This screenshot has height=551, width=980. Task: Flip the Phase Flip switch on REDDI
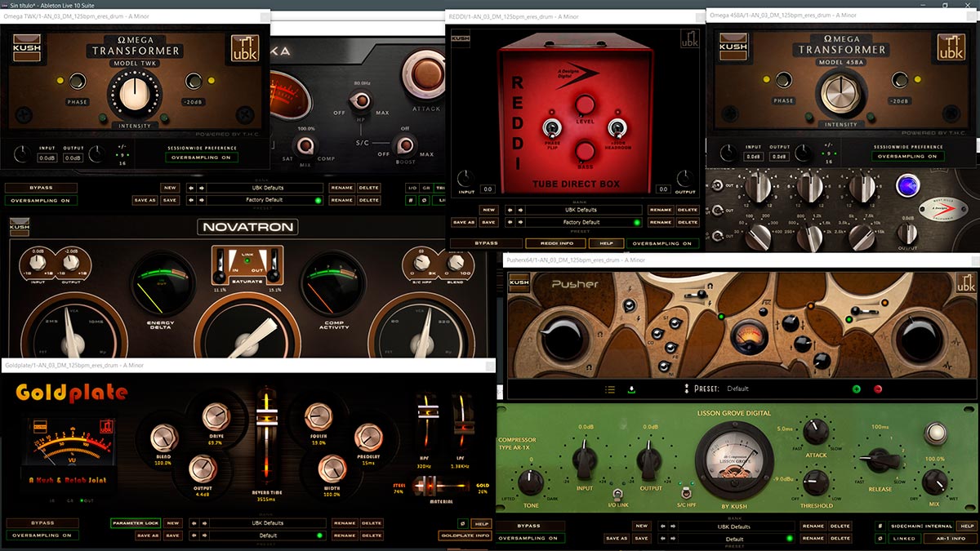coord(553,127)
